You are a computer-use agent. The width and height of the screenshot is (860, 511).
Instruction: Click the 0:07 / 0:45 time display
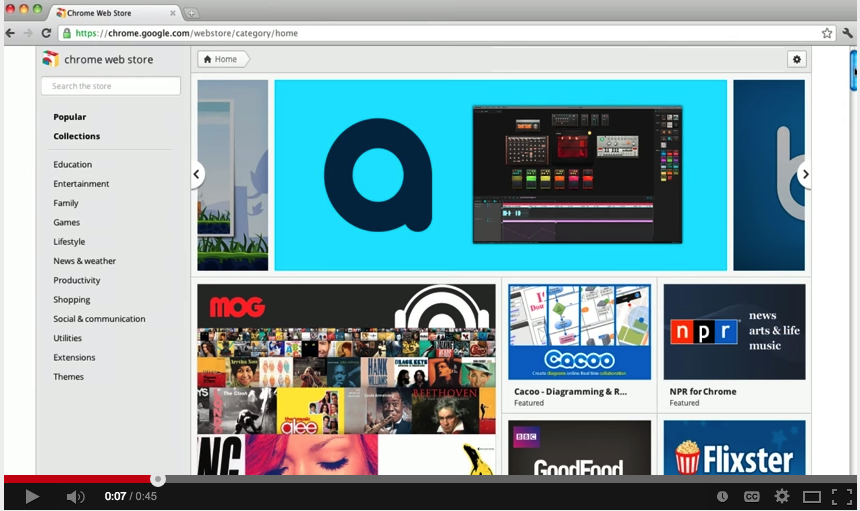(x=131, y=496)
